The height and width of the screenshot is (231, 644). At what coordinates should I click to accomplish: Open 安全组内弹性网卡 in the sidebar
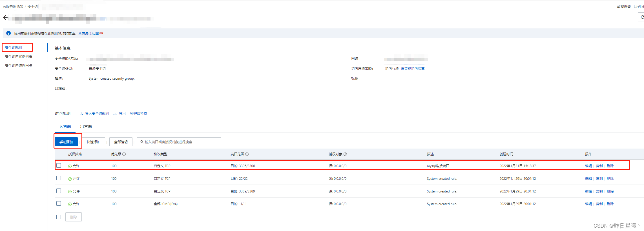tap(19, 66)
